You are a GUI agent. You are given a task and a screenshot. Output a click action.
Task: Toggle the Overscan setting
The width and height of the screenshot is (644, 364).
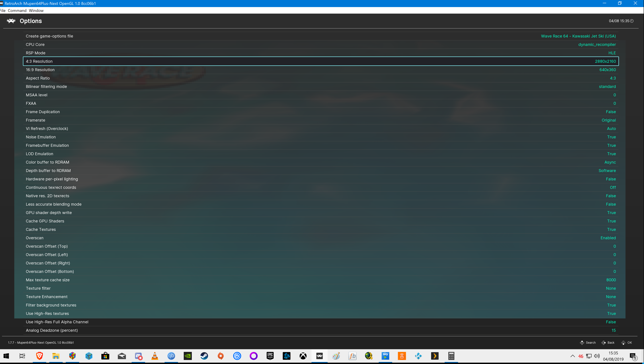[321, 238]
